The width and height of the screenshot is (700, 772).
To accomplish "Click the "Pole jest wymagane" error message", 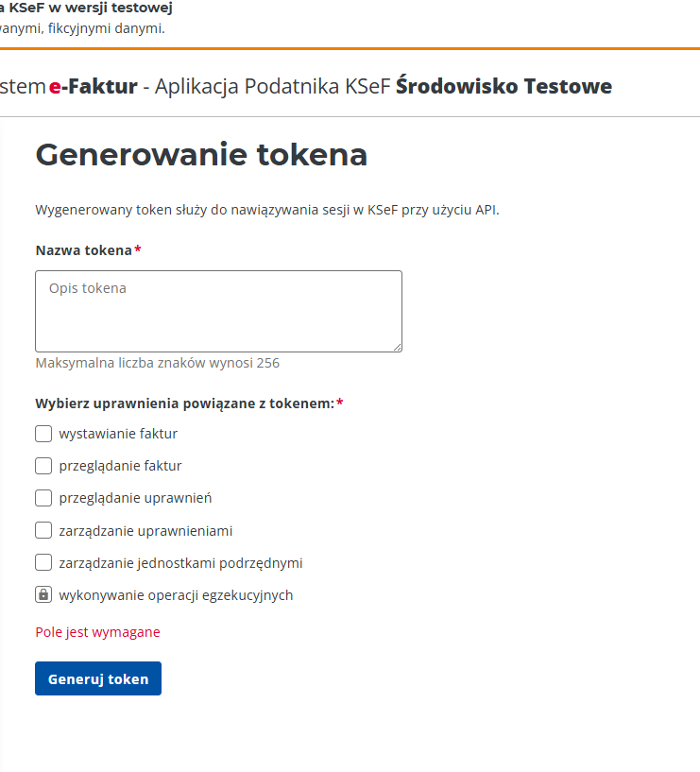I will coord(97,632).
